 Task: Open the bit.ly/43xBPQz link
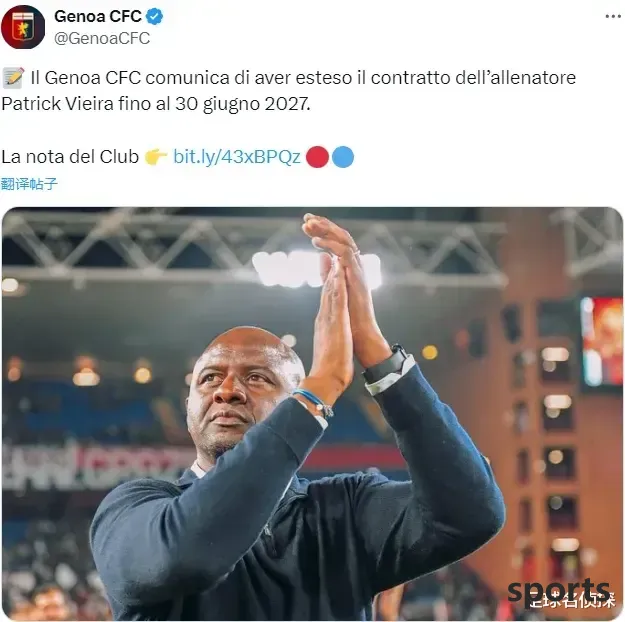(x=237, y=157)
